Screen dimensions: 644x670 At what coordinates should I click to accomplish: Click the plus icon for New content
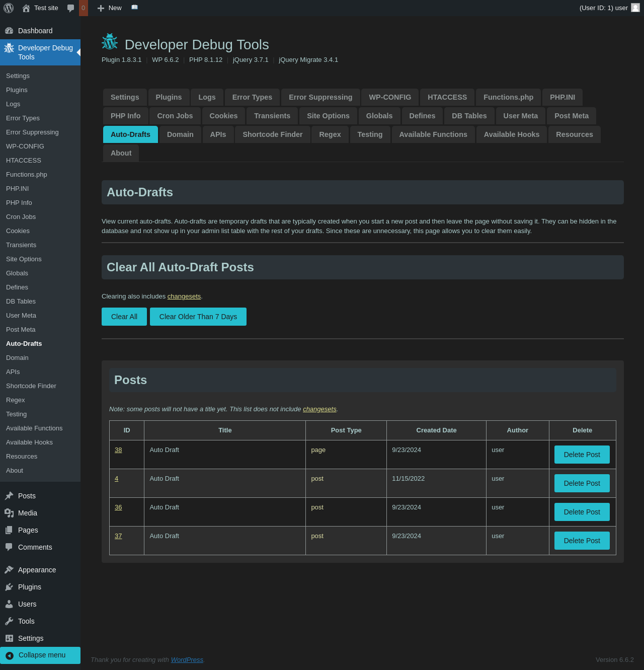(x=101, y=8)
